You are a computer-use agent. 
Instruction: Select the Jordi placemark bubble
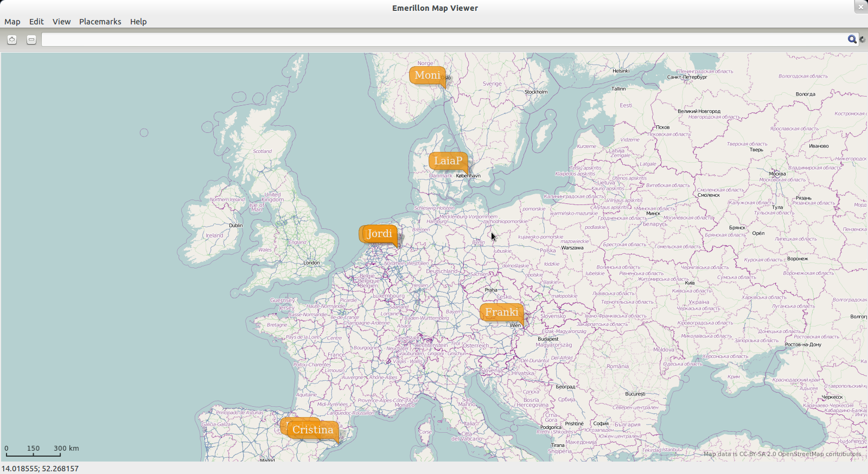coord(379,234)
